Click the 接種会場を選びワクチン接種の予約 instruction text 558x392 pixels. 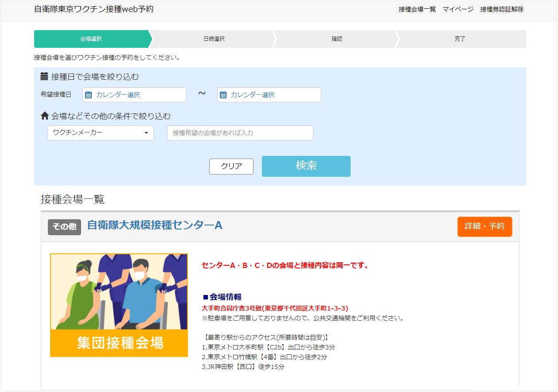(x=107, y=58)
